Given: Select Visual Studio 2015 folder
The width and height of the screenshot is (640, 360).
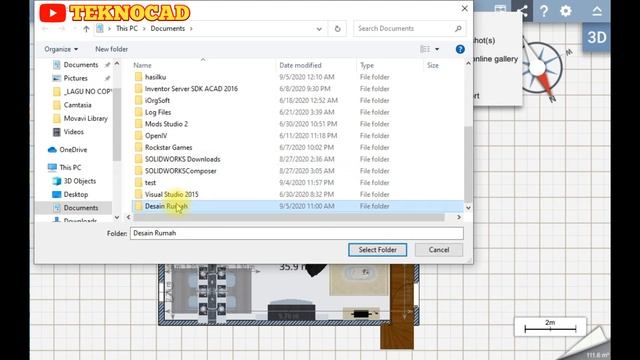Looking at the screenshot, I should 171,194.
